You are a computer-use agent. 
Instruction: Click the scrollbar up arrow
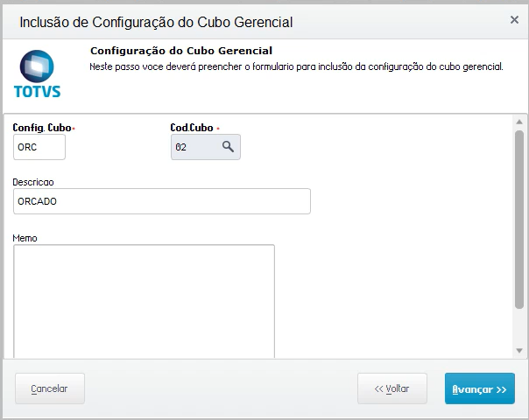pyautogui.click(x=519, y=122)
